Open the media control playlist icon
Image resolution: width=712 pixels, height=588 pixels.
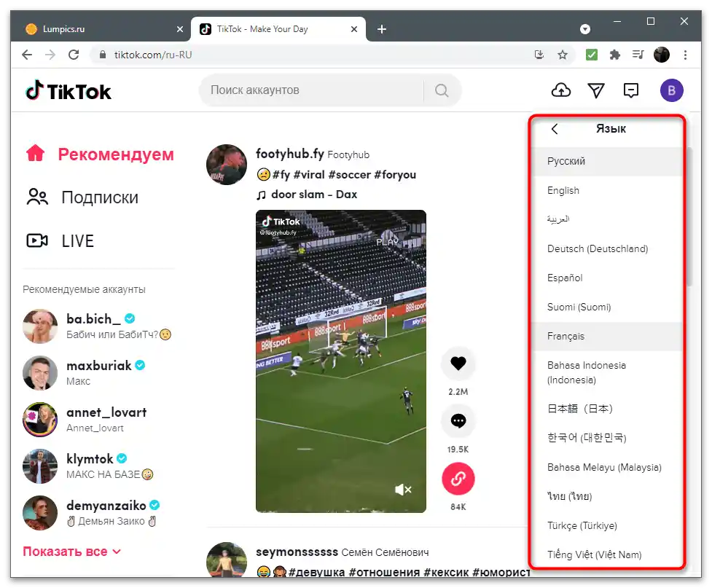[x=638, y=55]
